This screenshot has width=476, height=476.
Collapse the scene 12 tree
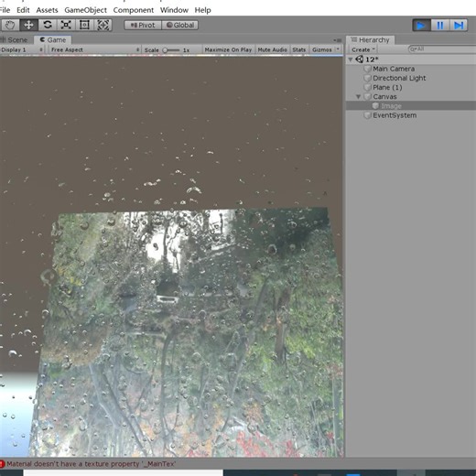tap(351, 59)
